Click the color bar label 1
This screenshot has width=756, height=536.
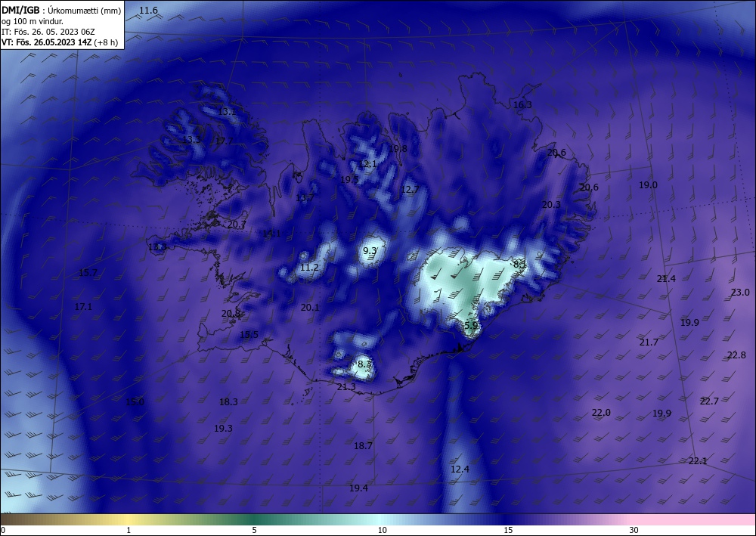click(x=129, y=530)
